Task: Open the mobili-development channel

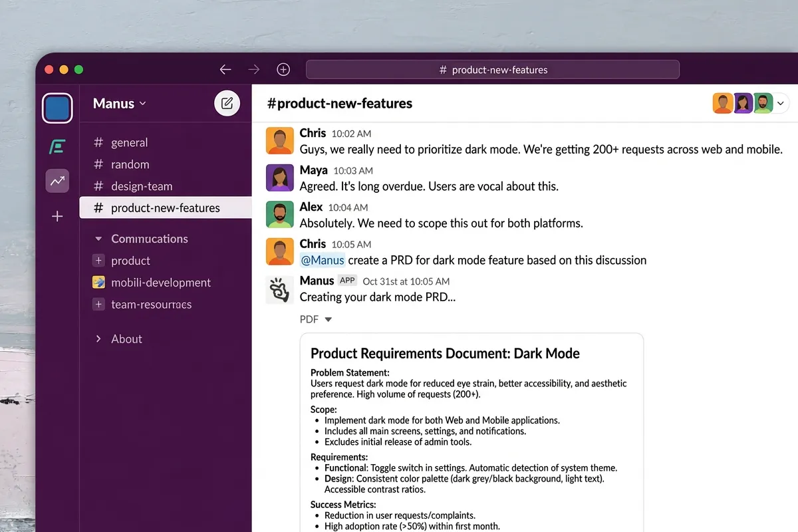Action: [160, 283]
